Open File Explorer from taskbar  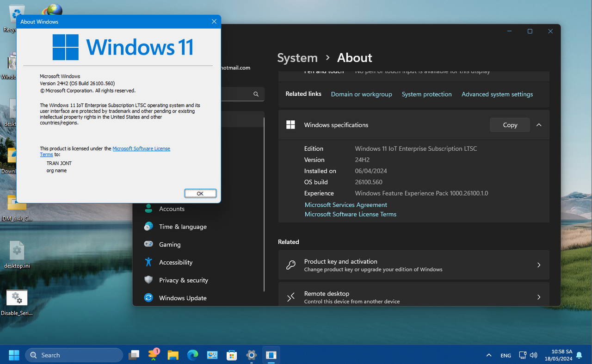(x=173, y=355)
